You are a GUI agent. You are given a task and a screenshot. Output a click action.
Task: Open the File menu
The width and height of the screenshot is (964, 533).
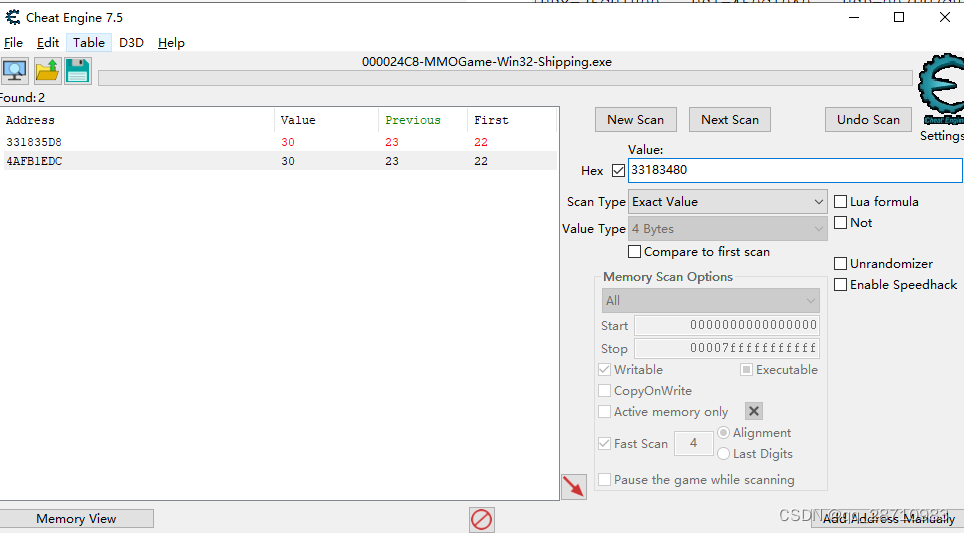pyautogui.click(x=13, y=42)
